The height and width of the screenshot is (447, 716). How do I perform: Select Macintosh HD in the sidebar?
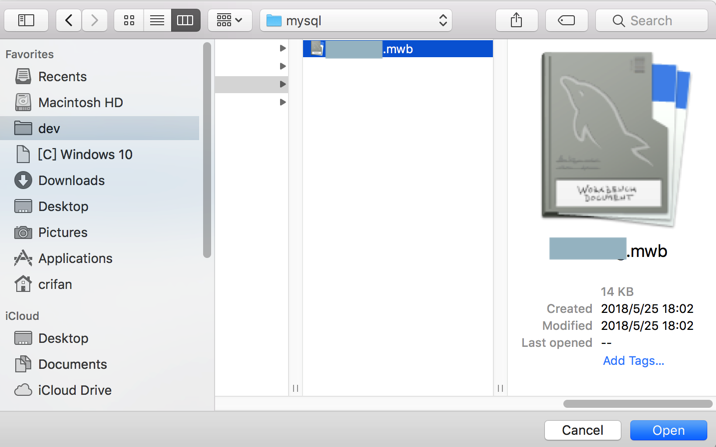[100, 102]
